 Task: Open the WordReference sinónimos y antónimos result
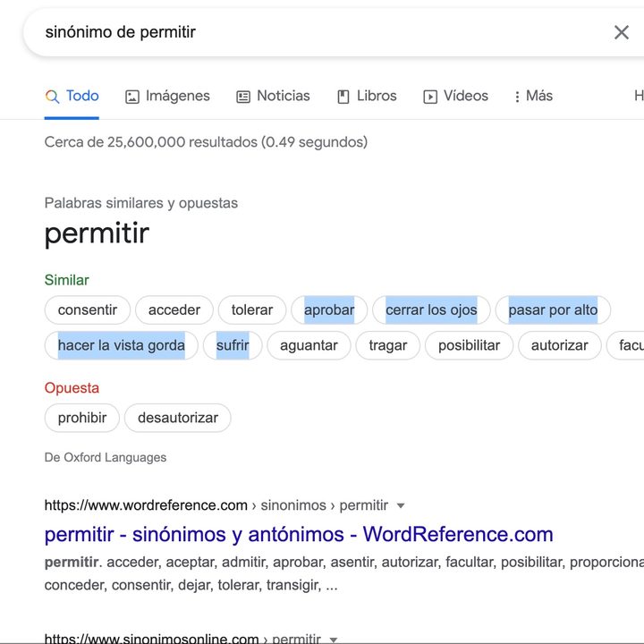click(x=299, y=535)
